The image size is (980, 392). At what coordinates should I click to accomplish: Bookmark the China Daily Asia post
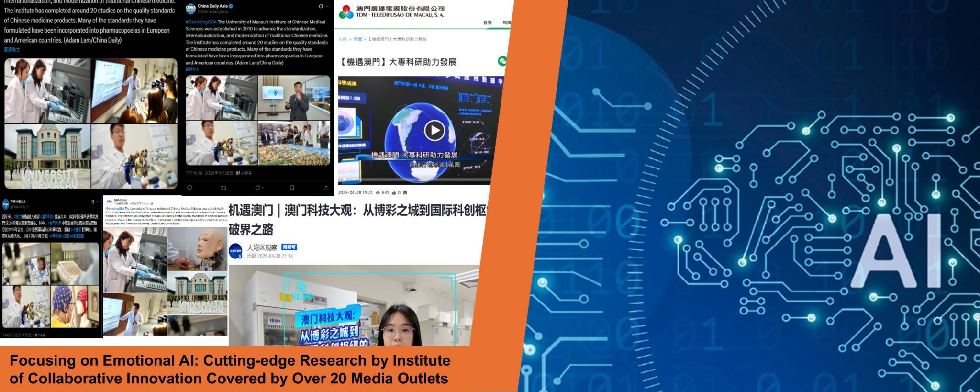pyautogui.click(x=292, y=188)
